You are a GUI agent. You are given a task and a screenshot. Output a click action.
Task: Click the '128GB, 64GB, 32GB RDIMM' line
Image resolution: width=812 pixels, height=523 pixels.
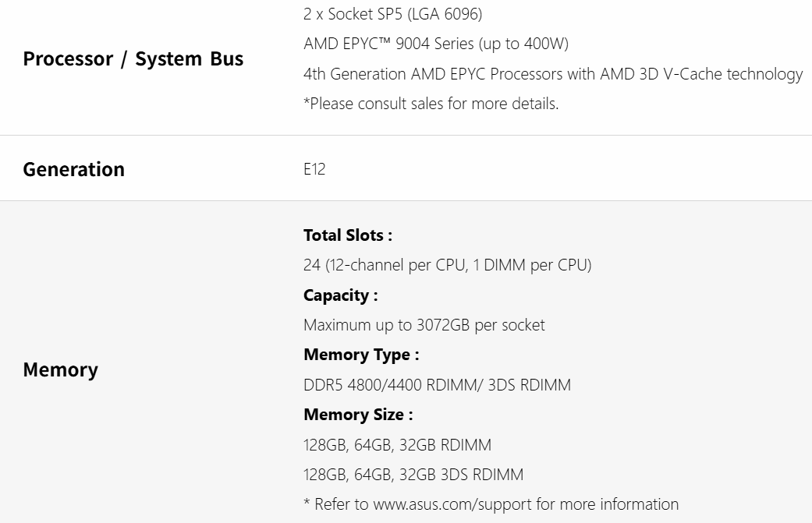click(x=397, y=445)
